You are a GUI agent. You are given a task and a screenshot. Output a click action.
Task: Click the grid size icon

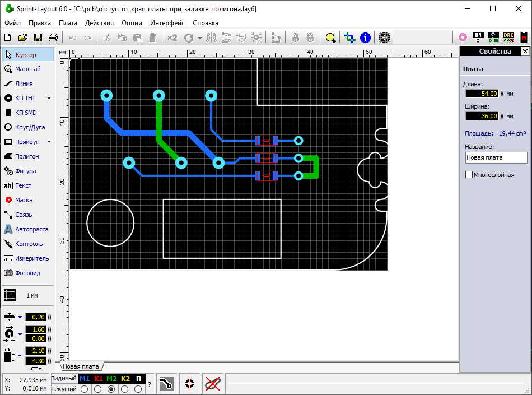point(10,295)
